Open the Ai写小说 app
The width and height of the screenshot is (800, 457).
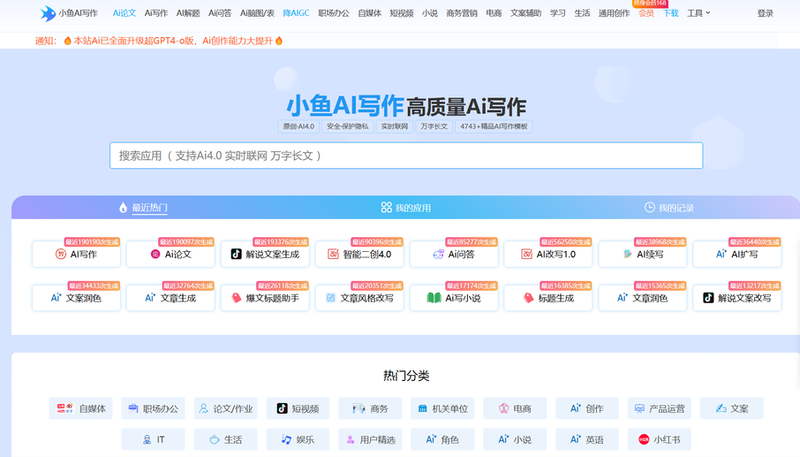tap(454, 298)
